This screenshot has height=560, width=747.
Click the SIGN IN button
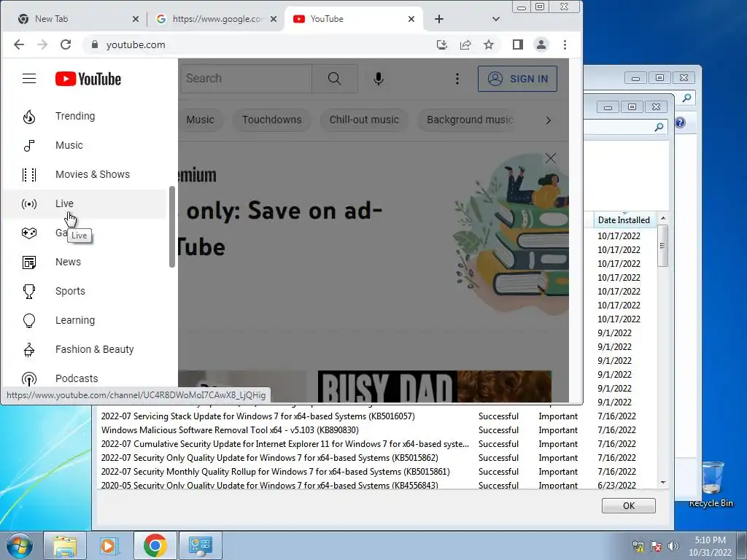(517, 79)
